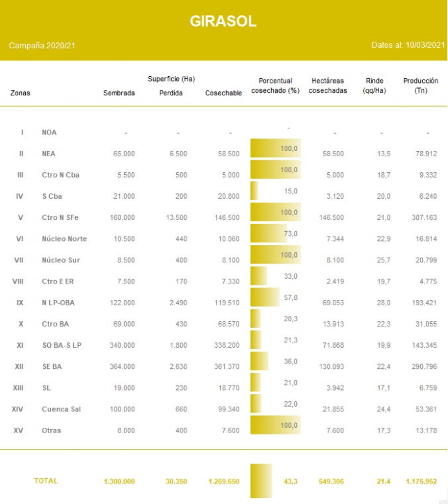Click the Zonas column header
This screenshot has height=504, width=448.
pos(20,93)
